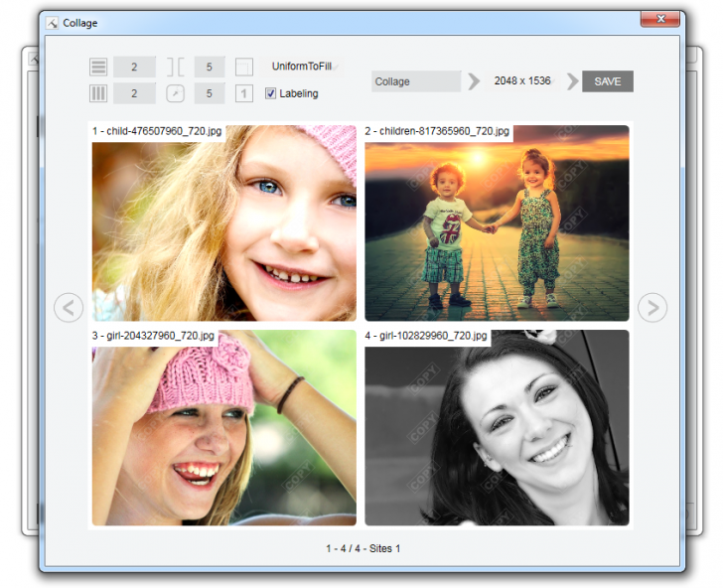Image resolution: width=723 pixels, height=588 pixels.
Task: Open the UniformToFill stretch dropdown
Action: coord(303,67)
